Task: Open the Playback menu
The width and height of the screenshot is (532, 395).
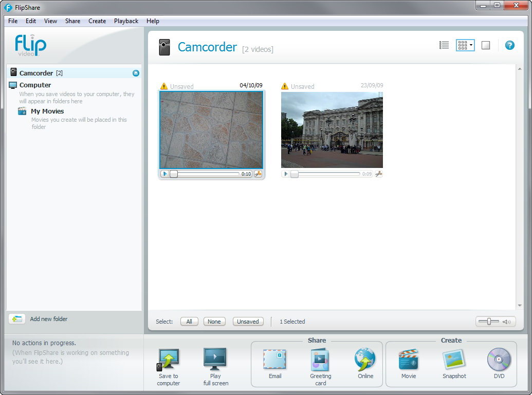Action: pyautogui.click(x=126, y=21)
